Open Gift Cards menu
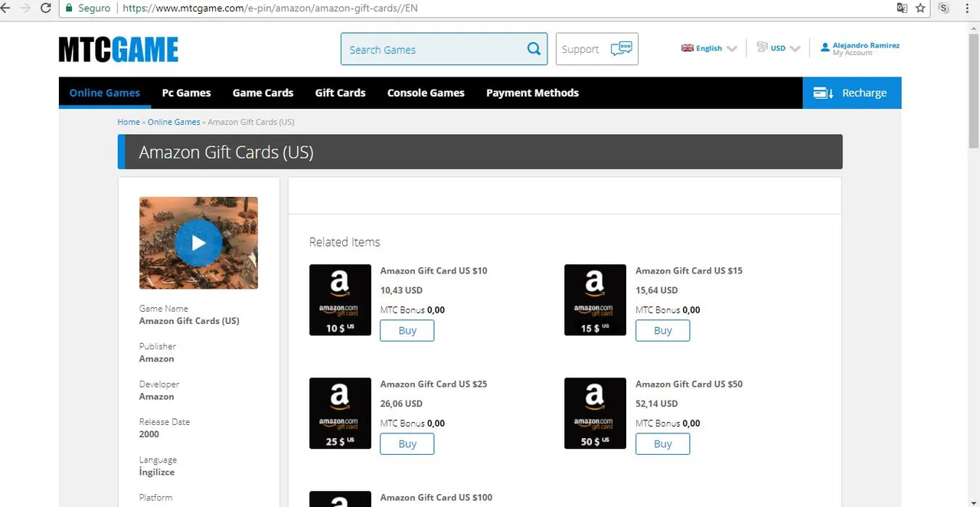 click(x=340, y=93)
